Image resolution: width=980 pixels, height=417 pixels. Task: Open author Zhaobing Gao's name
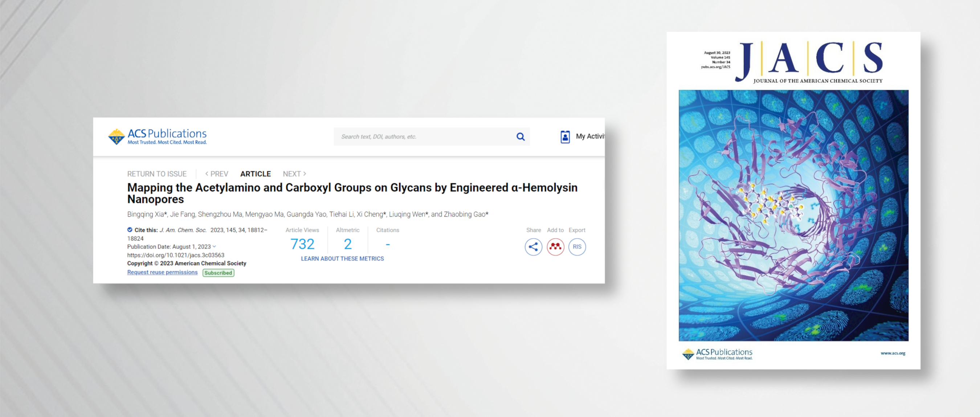point(465,214)
